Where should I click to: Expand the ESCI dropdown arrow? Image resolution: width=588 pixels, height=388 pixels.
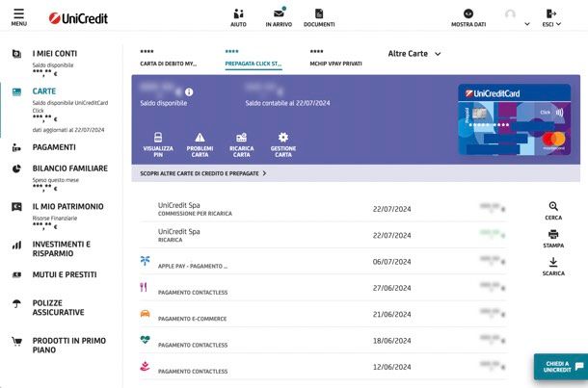click(x=559, y=24)
